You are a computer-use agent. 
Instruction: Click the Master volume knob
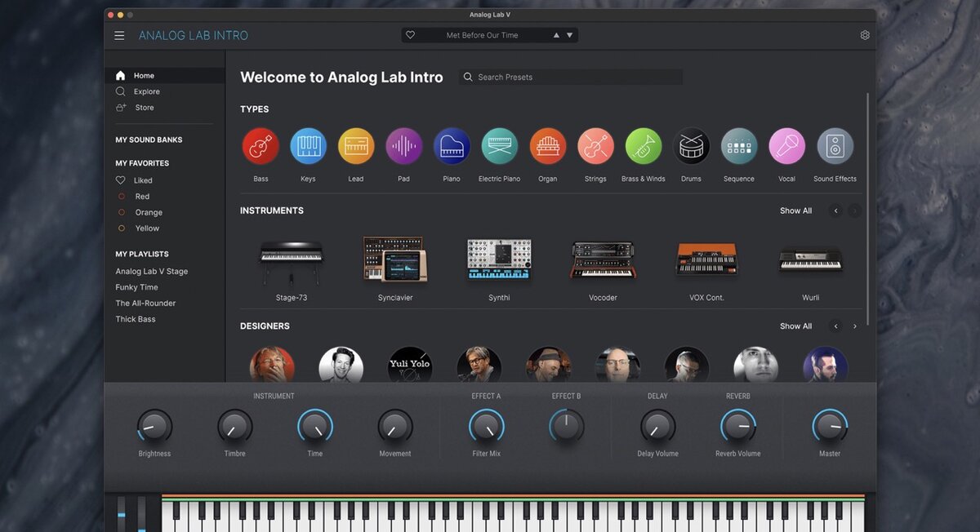click(x=830, y=427)
